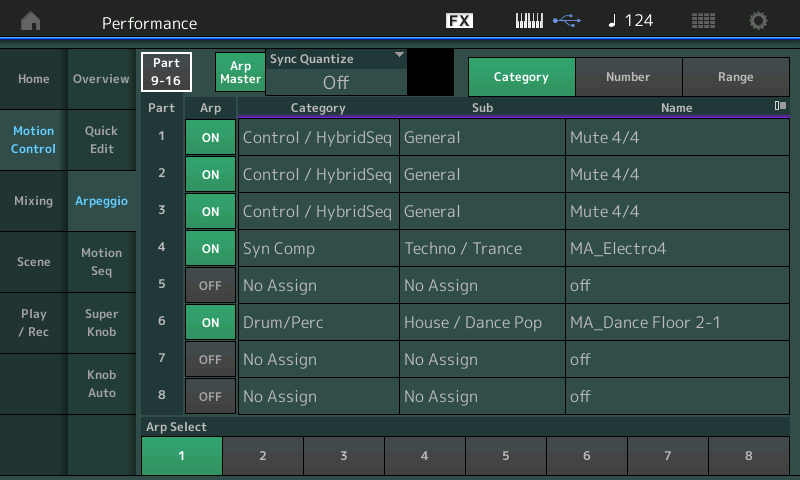Screen dimensions: 800x480
Task: Enable Arp for Part 5
Action: (x=210, y=286)
